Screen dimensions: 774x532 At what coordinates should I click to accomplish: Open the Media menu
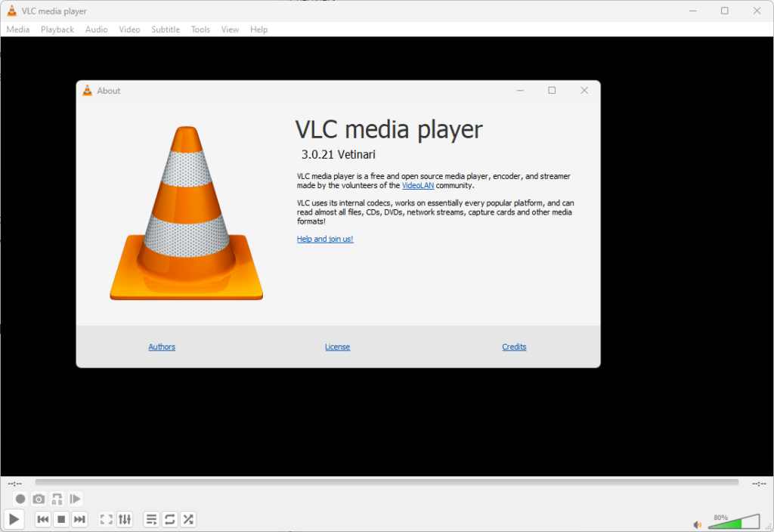(x=17, y=29)
